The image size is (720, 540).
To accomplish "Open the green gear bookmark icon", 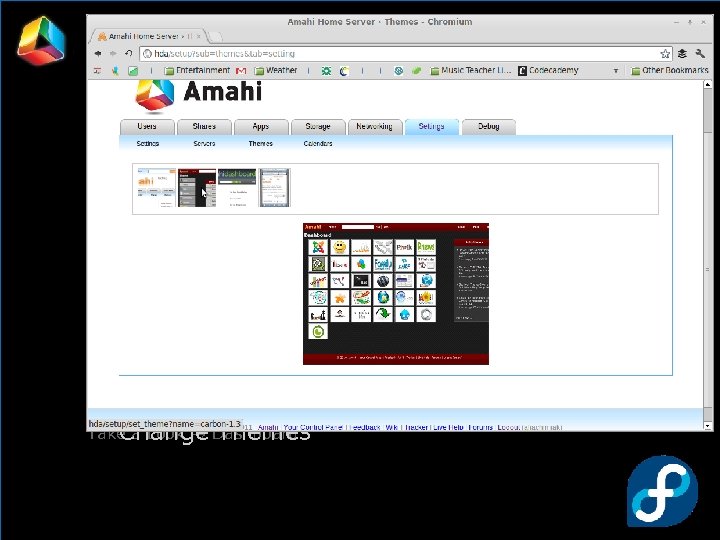I will 326,71.
